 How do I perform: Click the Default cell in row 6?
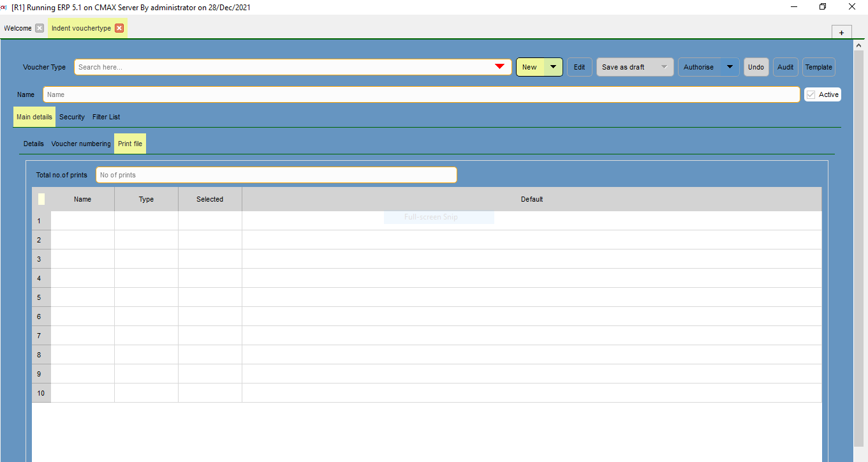coord(532,317)
